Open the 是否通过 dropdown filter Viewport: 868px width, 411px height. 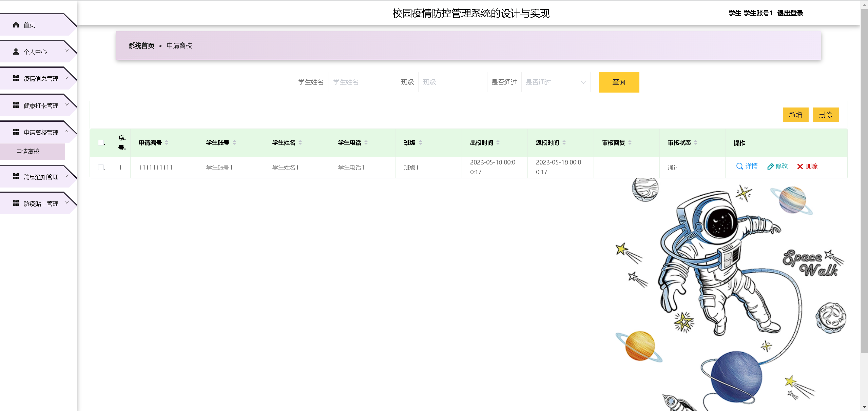click(556, 82)
